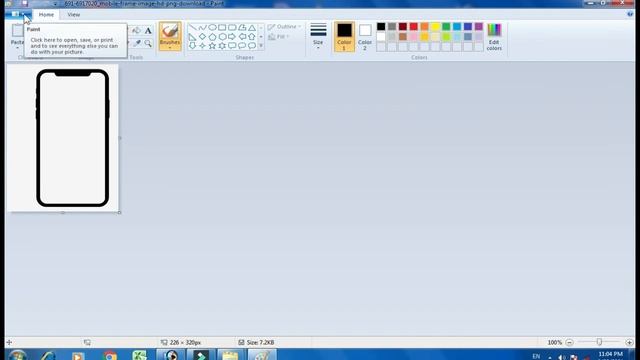Pick the yellow palette swatch
The width and height of the screenshot is (640, 360).
tap(435, 27)
